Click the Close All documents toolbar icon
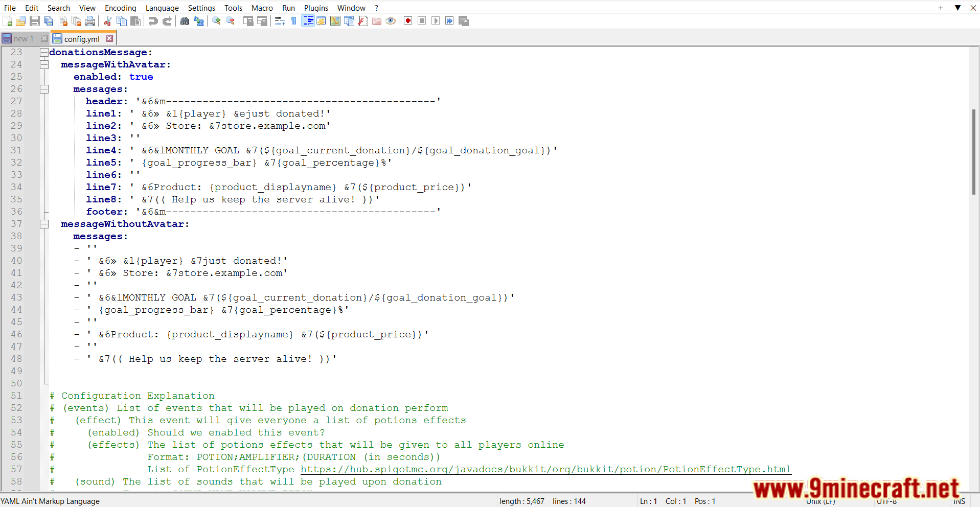This screenshot has height=507, width=980. 77,21
